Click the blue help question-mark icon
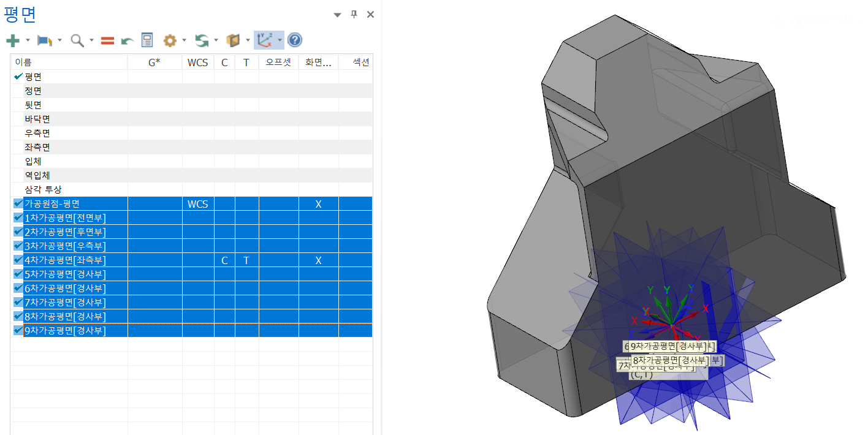The height and width of the screenshot is (435, 868). coord(295,40)
